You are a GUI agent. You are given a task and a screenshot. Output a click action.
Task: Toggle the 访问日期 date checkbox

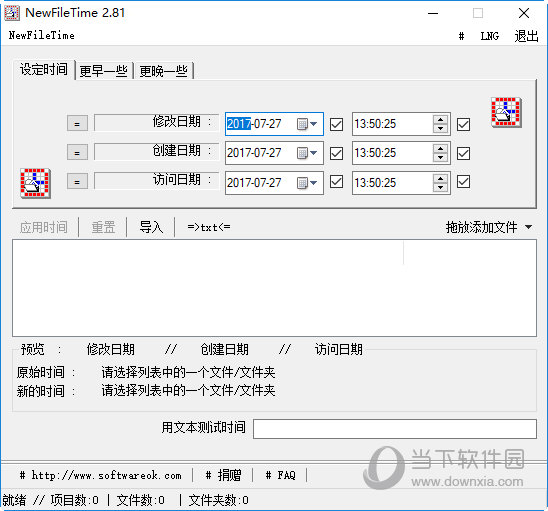[x=336, y=182]
